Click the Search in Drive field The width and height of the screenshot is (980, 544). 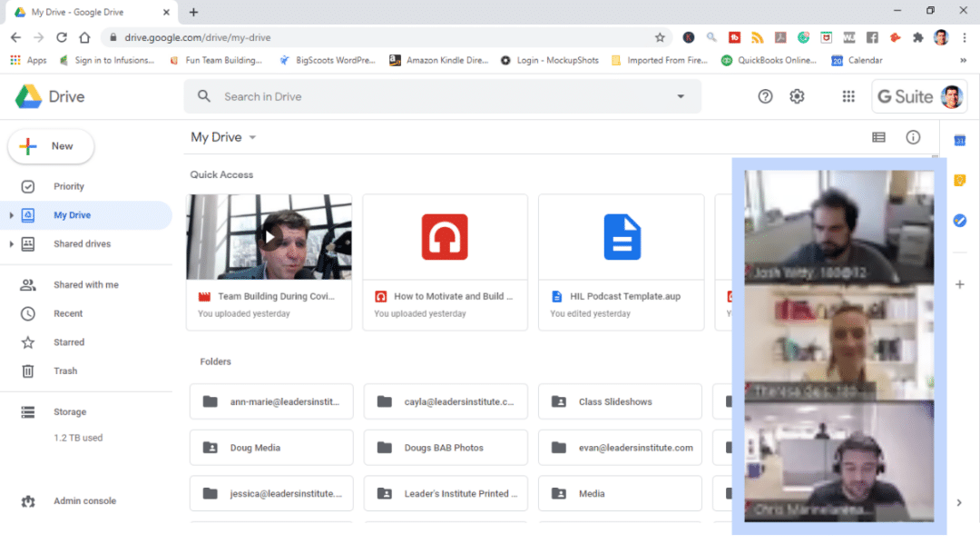(x=436, y=96)
